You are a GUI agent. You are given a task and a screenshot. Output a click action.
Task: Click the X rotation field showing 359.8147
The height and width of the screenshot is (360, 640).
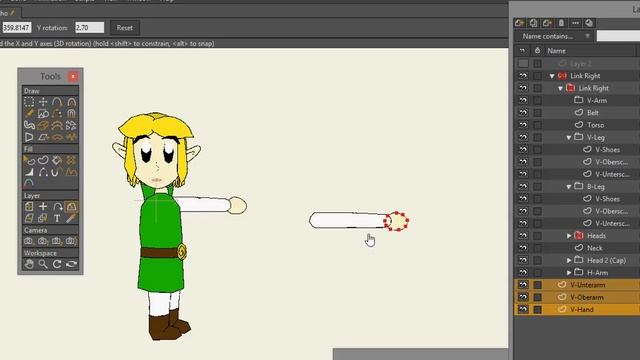pos(16,28)
